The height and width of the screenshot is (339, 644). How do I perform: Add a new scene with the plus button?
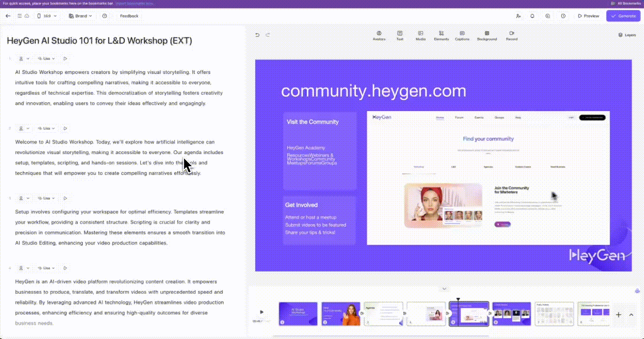619,315
